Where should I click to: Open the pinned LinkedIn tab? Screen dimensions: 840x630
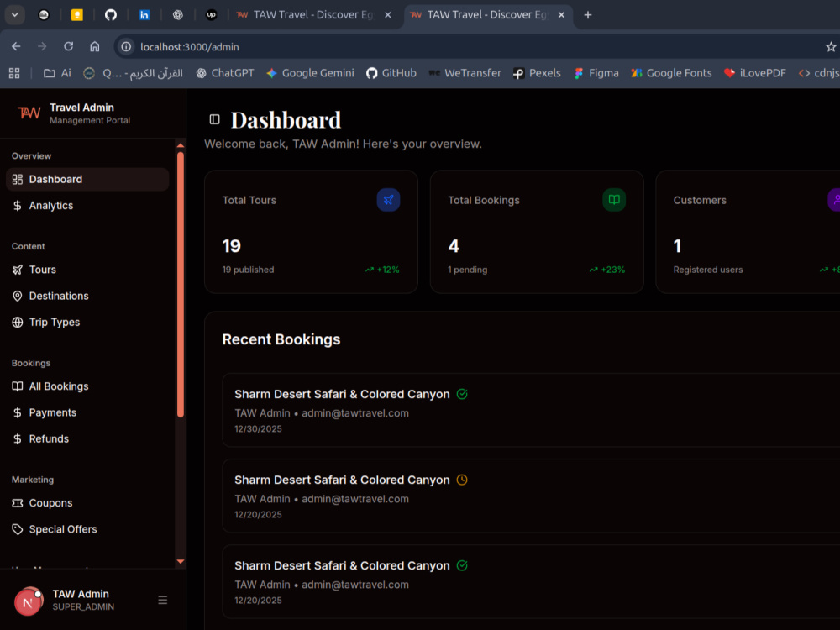point(144,15)
